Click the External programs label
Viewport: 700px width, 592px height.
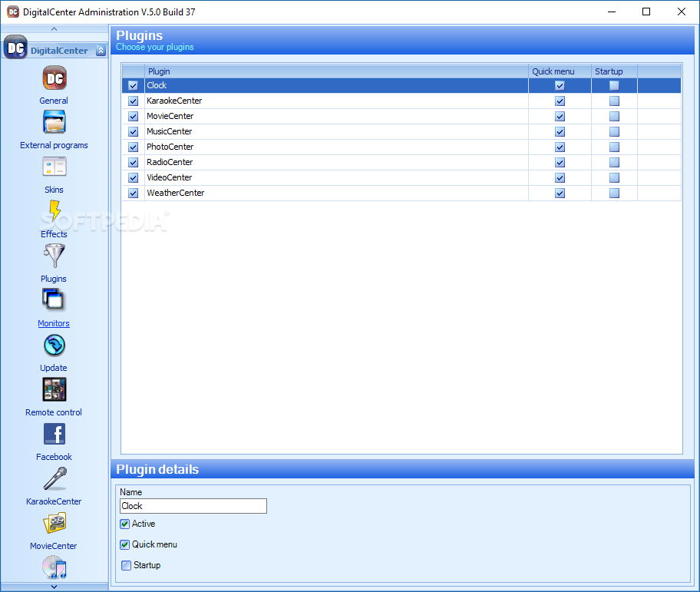point(54,145)
